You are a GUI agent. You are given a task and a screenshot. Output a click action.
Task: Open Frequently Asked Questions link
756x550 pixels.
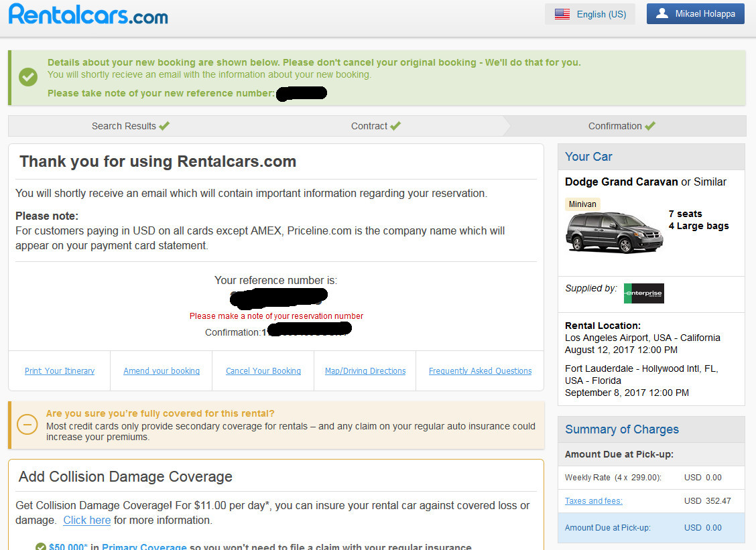[480, 371]
